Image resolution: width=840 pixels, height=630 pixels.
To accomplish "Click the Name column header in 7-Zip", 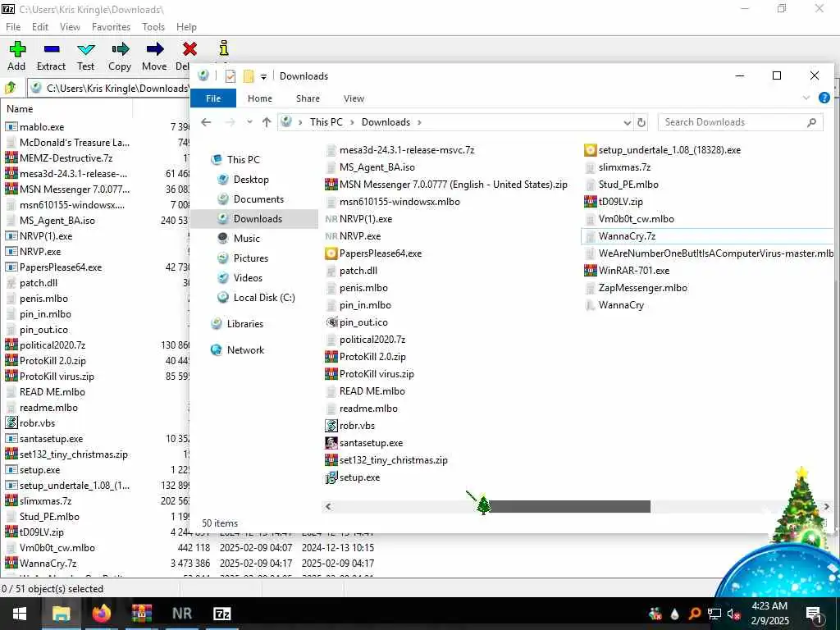I will pyautogui.click(x=66, y=109).
